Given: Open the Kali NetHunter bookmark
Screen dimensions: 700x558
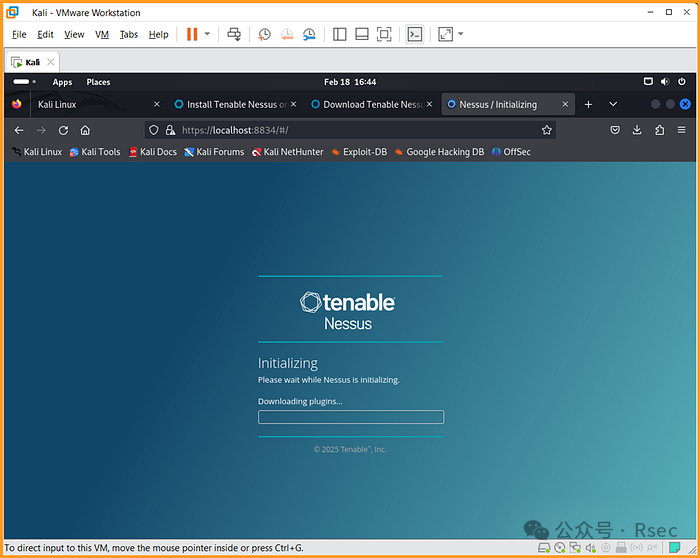Looking at the screenshot, I should point(288,152).
